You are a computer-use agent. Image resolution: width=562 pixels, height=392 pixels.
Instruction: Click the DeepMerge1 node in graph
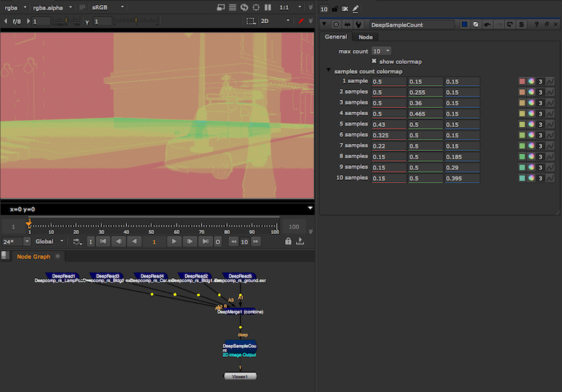coord(240,311)
